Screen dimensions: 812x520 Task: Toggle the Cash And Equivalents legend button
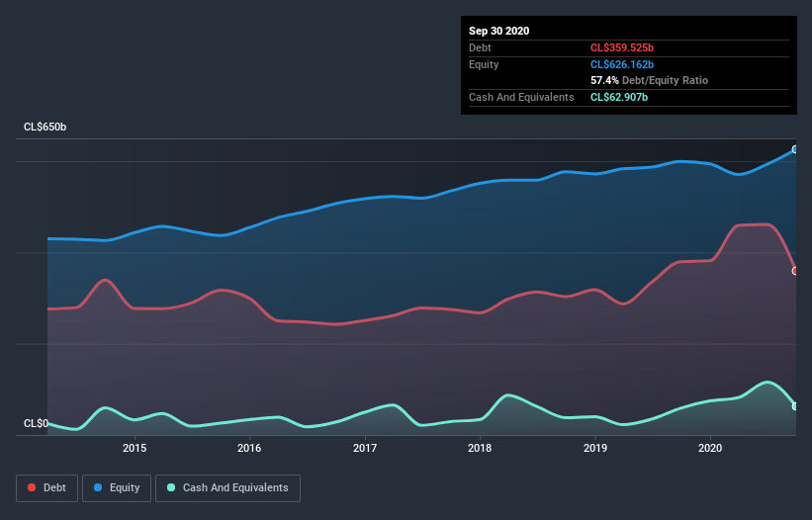(227, 488)
